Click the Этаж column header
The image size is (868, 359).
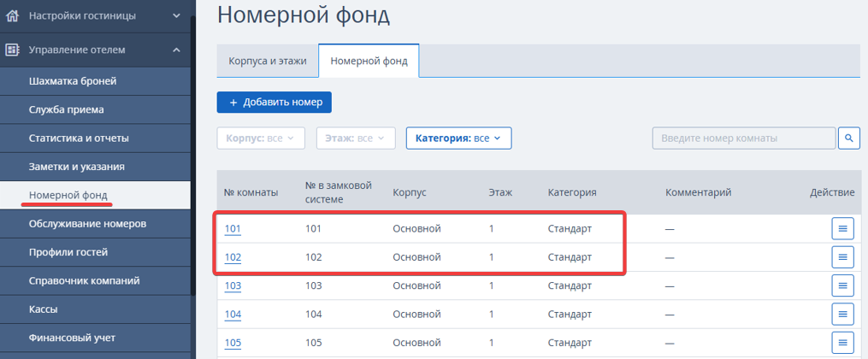[500, 192]
